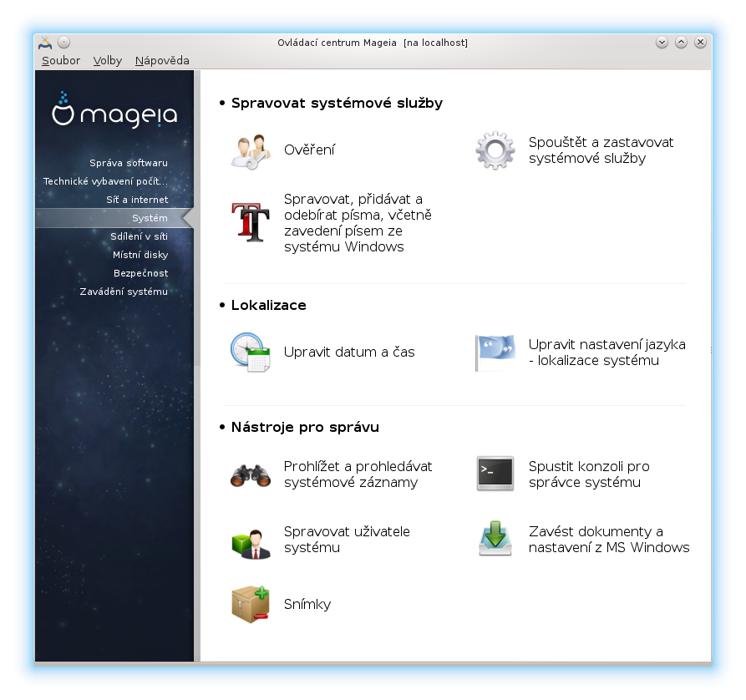Open Zavádění systému category

(x=124, y=292)
